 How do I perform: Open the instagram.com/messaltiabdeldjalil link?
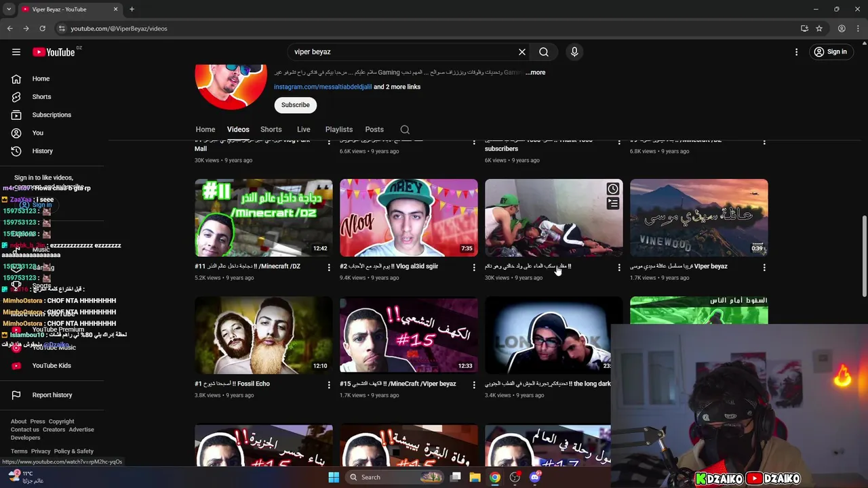pos(322,87)
